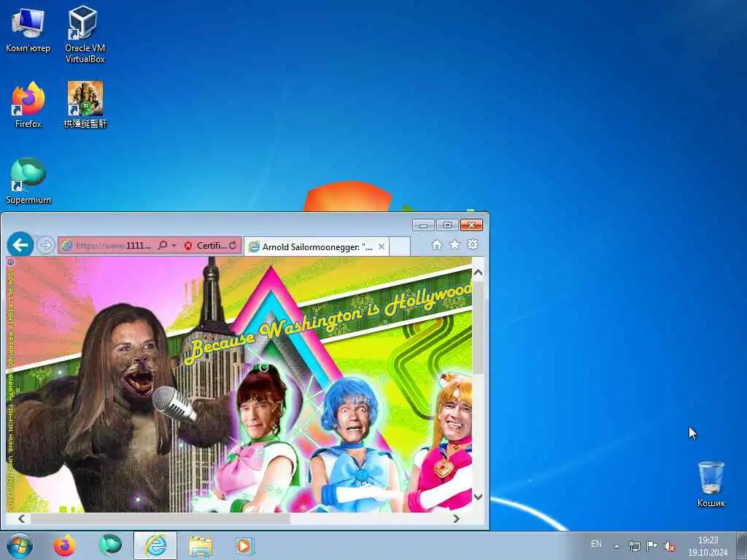Click the horizontal scrollbar thumb
This screenshot has width=747, height=560.
coord(160,518)
